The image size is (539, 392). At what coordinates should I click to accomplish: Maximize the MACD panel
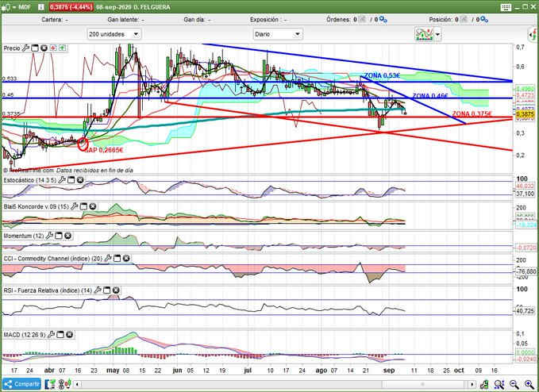point(60,334)
